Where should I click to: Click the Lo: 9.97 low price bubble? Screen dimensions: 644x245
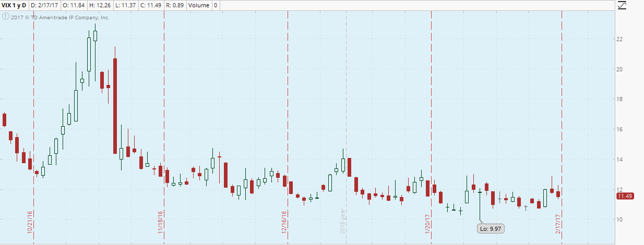tap(490, 228)
